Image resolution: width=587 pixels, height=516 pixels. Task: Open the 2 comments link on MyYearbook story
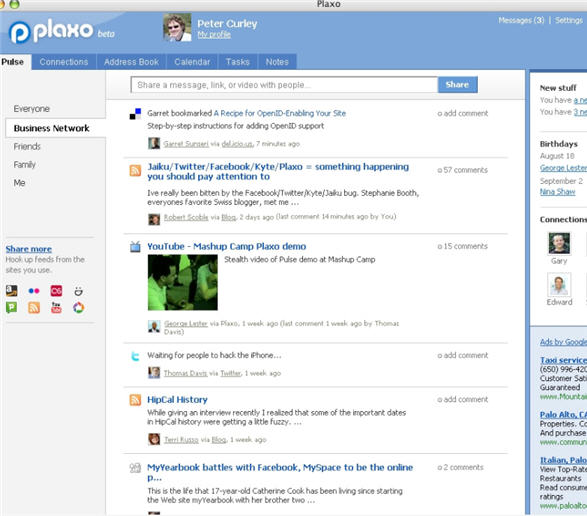pyautogui.click(x=460, y=467)
